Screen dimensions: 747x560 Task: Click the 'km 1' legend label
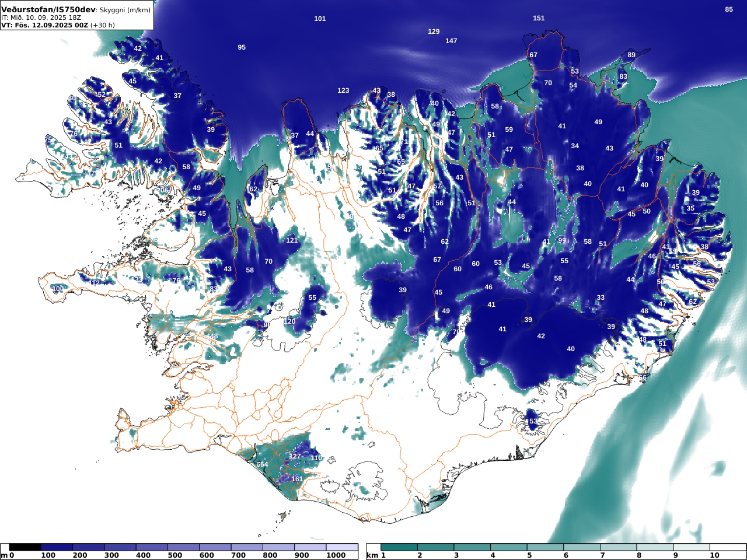pyautogui.click(x=376, y=555)
